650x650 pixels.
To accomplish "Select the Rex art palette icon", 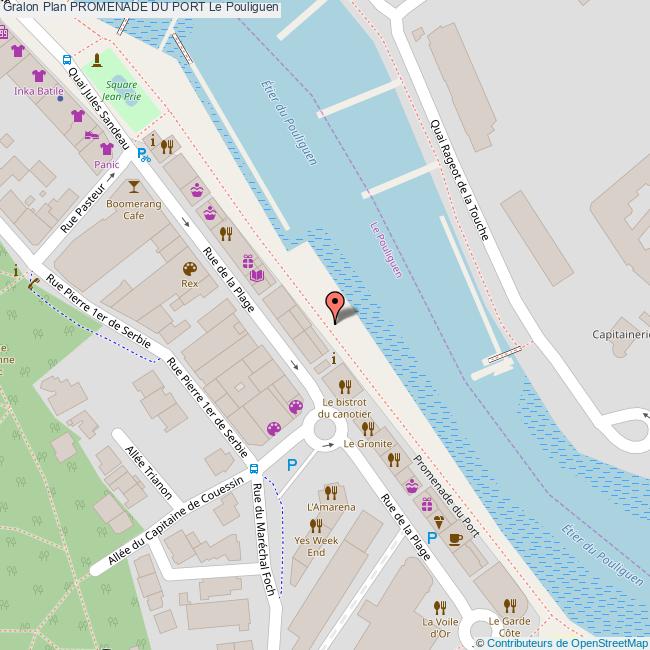I will pos(190,269).
